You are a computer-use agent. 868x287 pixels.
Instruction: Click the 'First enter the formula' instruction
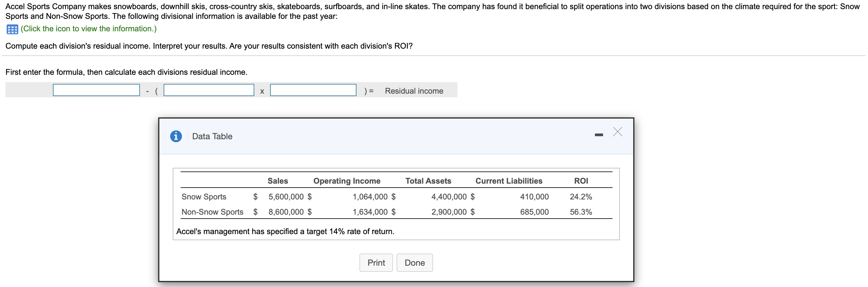click(126, 72)
